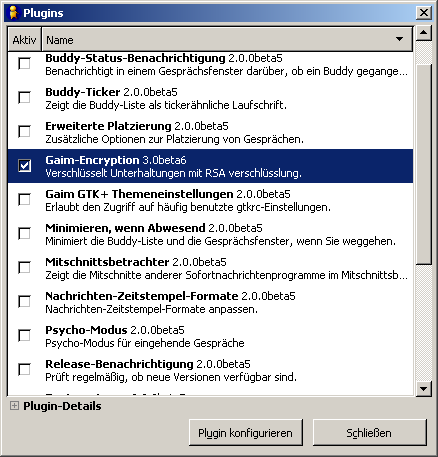Select Nachrichten-Zeitstempel-Formate 2.0.0beta5 row
This screenshot has width=438, height=457.
pos(210,302)
